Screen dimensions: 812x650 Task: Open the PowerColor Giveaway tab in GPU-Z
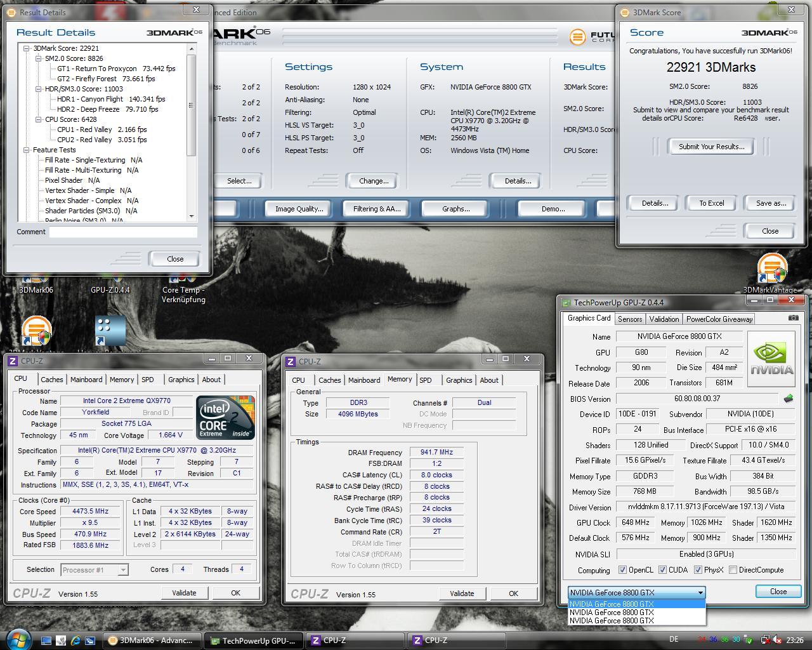click(719, 319)
